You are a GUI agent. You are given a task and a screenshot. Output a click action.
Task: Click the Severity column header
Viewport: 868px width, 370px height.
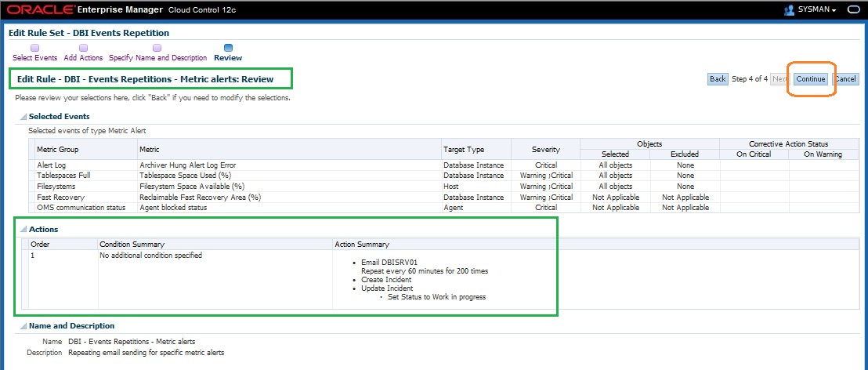click(x=546, y=150)
